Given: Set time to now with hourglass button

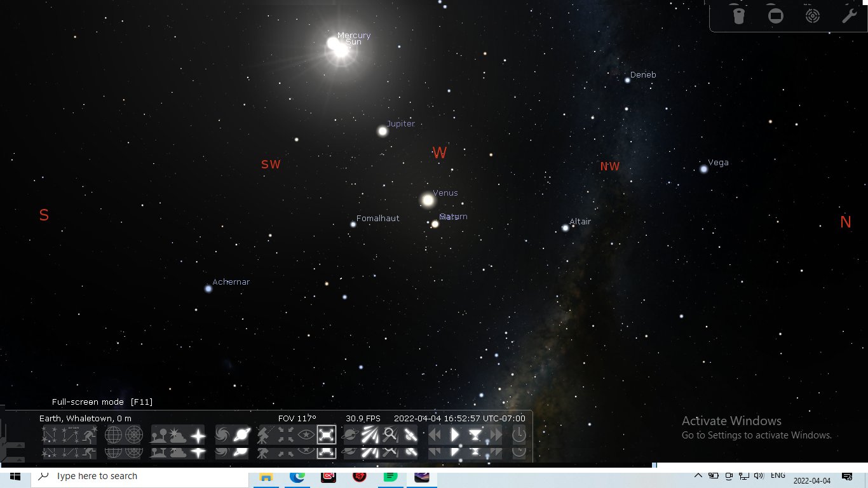Looking at the screenshot, I should tap(475, 435).
